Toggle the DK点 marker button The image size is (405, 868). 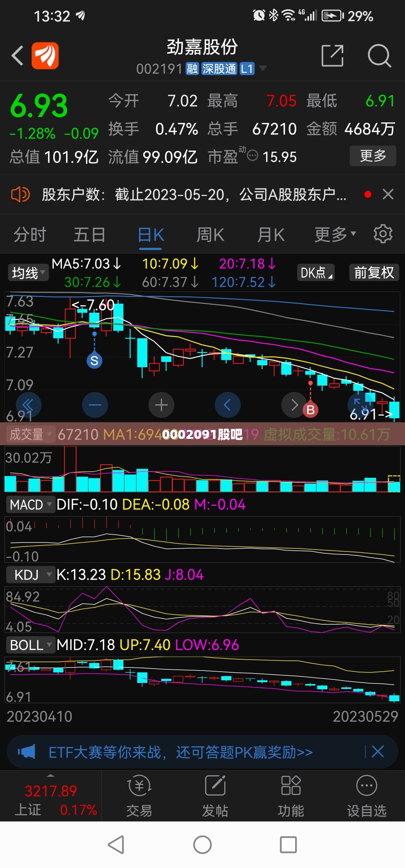pos(316,273)
